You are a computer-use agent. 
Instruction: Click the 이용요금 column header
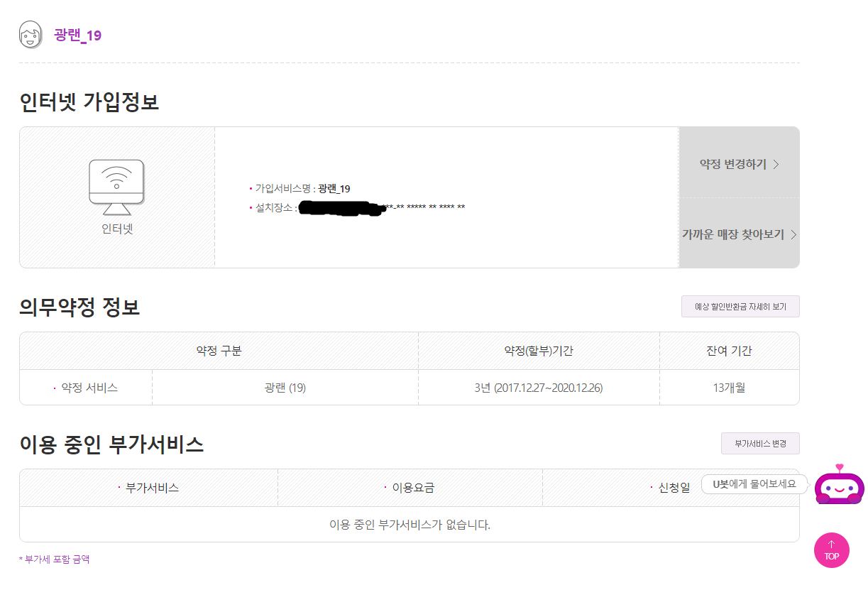click(413, 488)
